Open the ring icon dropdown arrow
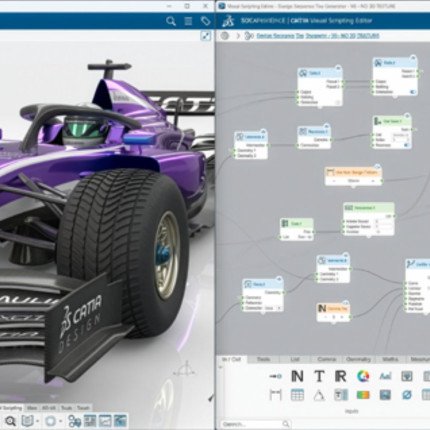Screen dimensions: 430x430 [60, 422]
